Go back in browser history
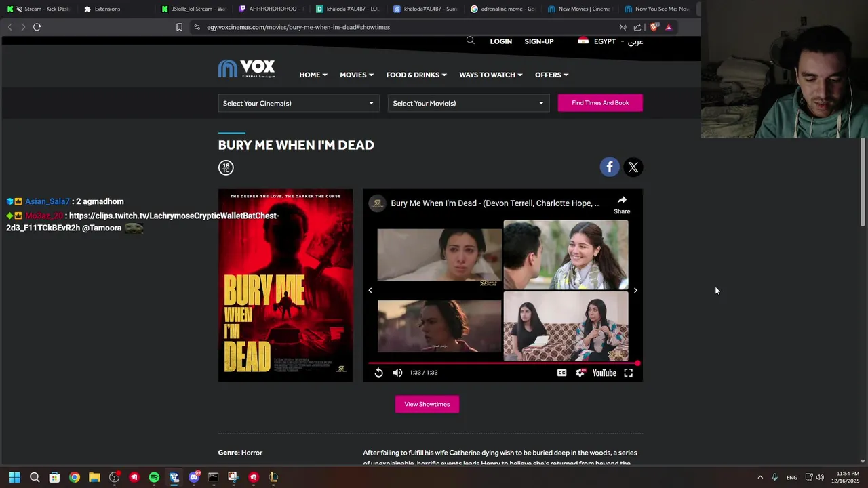The height and width of the screenshot is (488, 868). 9,27
